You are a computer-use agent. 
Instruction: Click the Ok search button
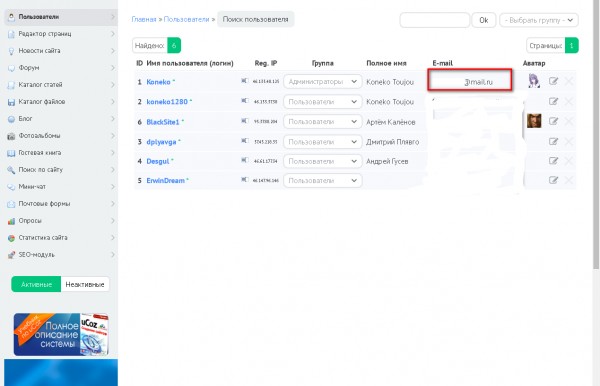pyautogui.click(x=484, y=20)
